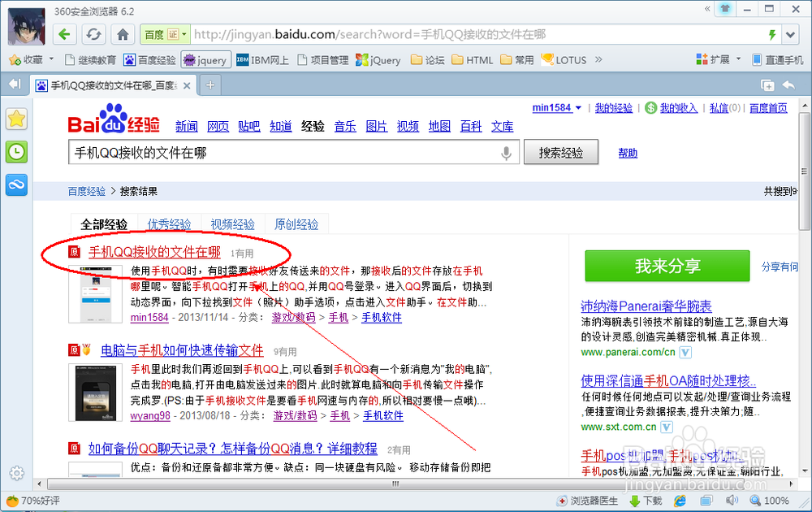
Task: Open the 百度经验 bookmark
Action: pos(149,60)
